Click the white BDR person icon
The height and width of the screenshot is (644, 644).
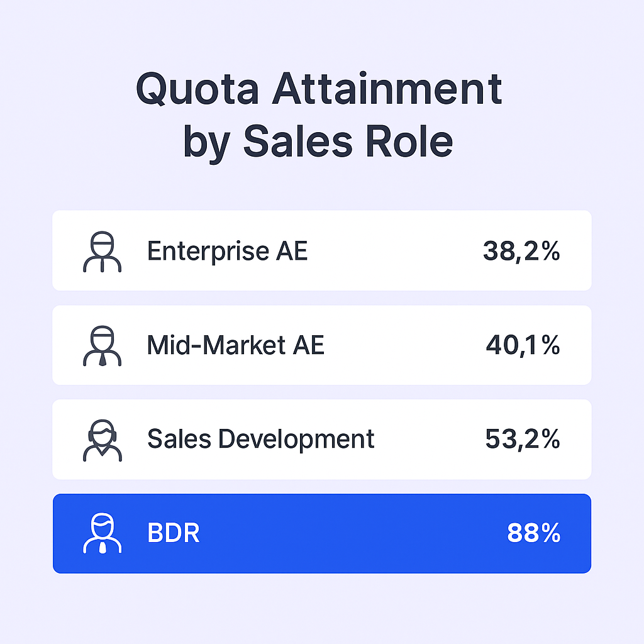coord(102,534)
